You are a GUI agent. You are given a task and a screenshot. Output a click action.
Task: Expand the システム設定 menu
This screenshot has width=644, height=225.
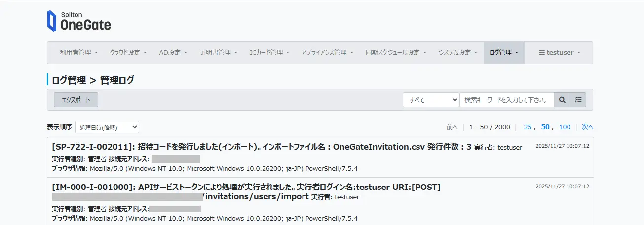click(457, 52)
